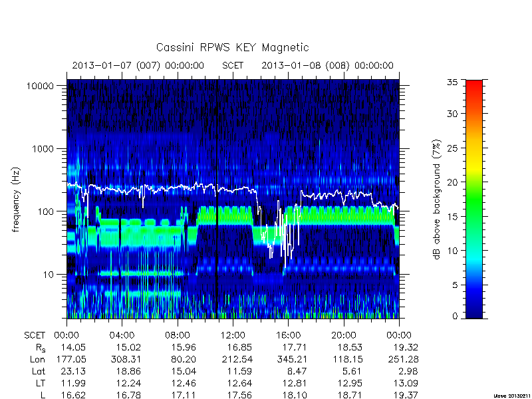The image size is (532, 399).
Task: Click the 16:00 time axis label
Action: (x=288, y=336)
